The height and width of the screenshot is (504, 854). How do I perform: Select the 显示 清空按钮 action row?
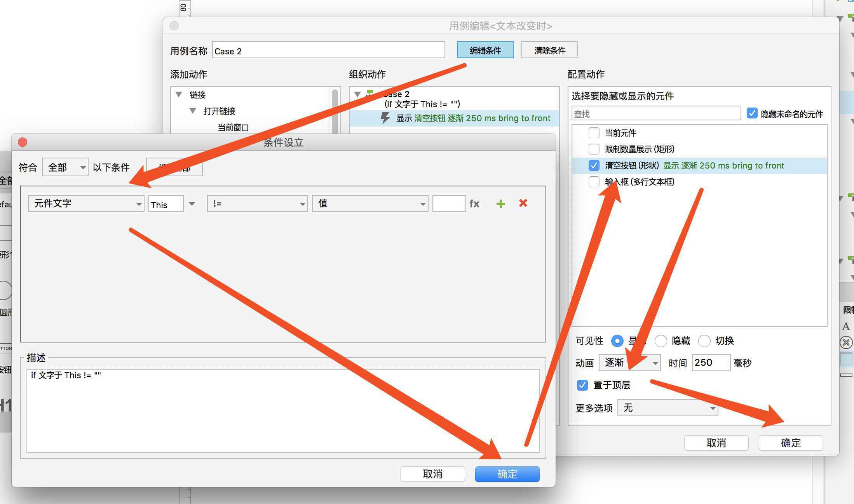pos(454,118)
